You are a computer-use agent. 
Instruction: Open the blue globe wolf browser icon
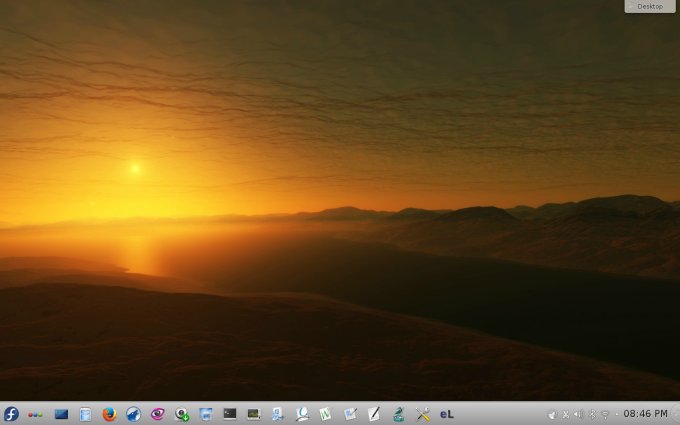pos(134,414)
